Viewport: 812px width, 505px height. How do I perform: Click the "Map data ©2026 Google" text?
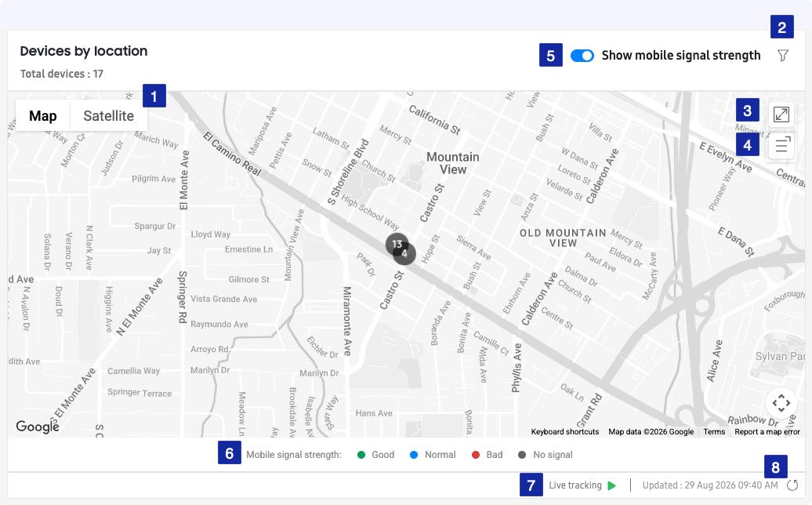(651, 431)
